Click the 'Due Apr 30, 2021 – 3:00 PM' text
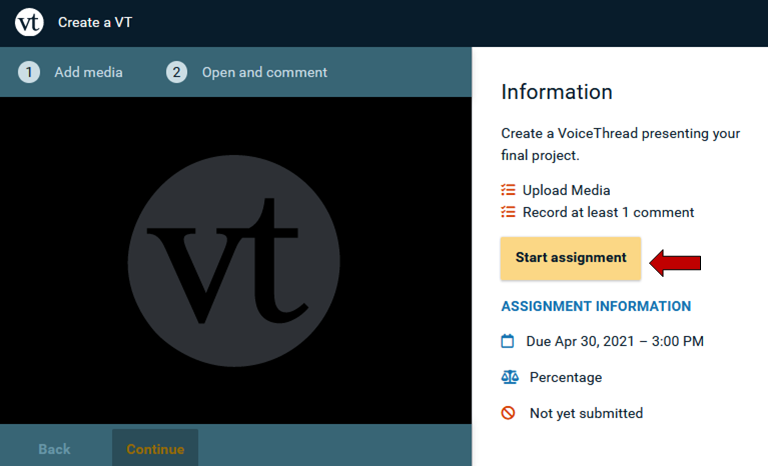This screenshot has width=768, height=466. [615, 341]
